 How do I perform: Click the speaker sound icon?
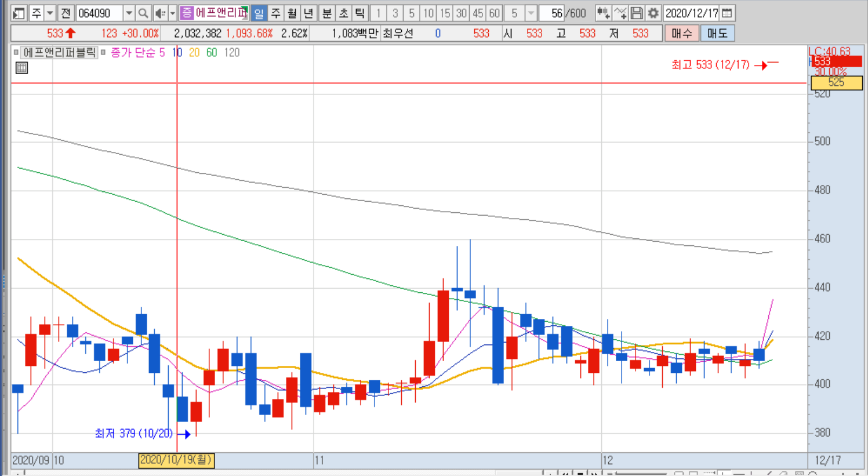point(160,13)
